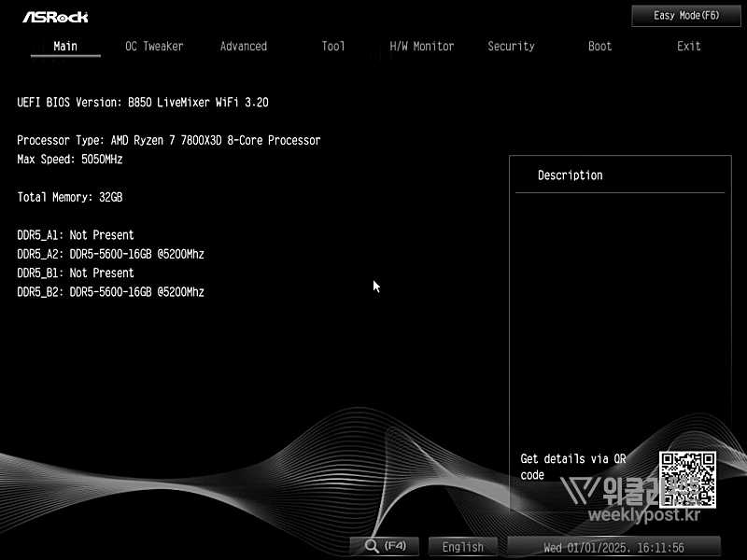Switch to the Security tab

click(x=511, y=46)
